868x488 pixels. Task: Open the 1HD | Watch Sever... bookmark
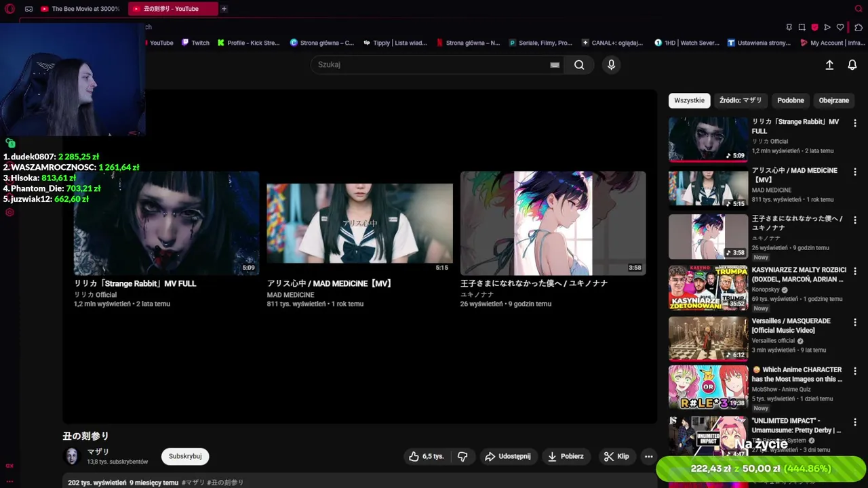(x=686, y=43)
